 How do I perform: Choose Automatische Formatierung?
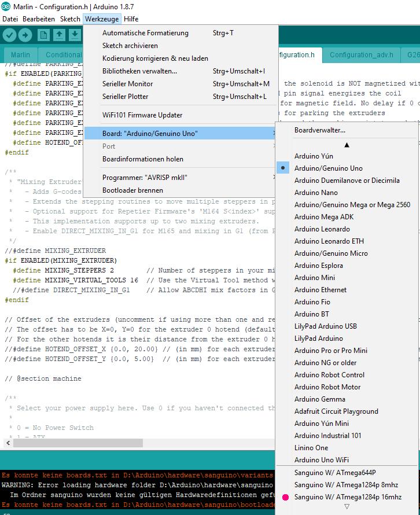(179, 33)
